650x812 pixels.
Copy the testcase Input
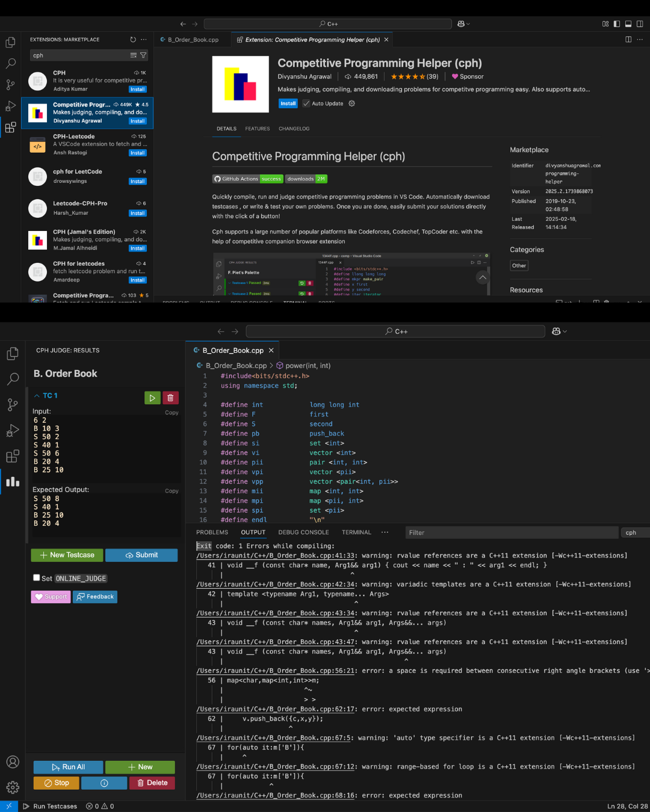click(172, 413)
